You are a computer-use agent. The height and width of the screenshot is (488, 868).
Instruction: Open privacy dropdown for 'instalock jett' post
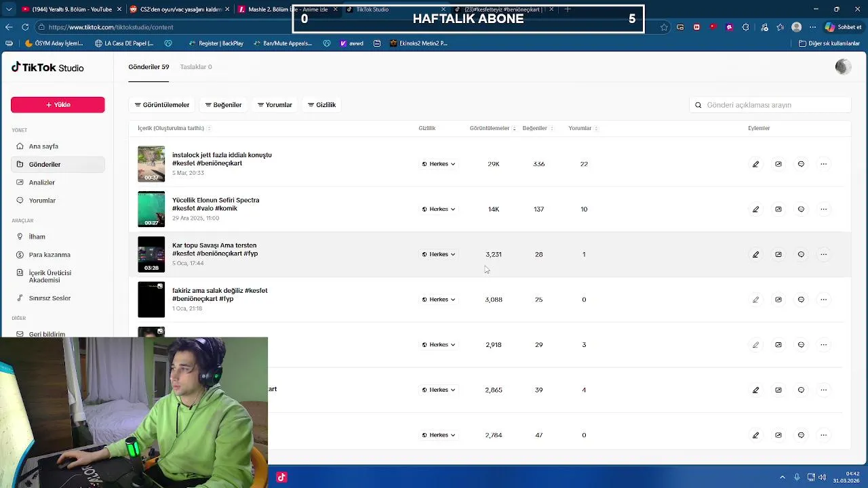pyautogui.click(x=439, y=164)
